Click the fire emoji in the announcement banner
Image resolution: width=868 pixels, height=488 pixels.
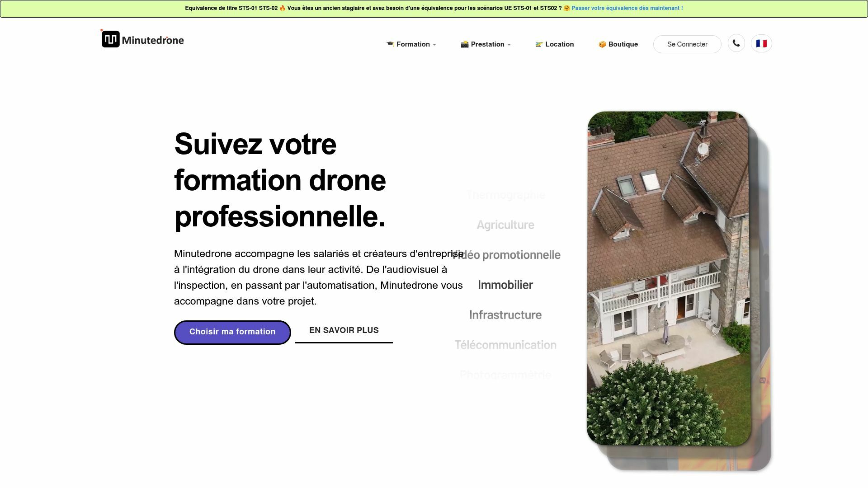(283, 7)
